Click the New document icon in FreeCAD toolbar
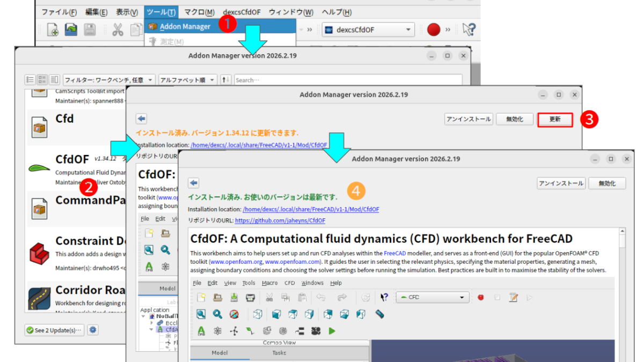 point(53,30)
